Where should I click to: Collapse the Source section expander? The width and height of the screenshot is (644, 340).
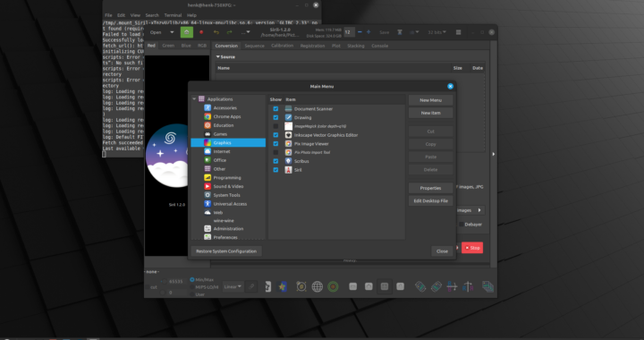tap(218, 57)
